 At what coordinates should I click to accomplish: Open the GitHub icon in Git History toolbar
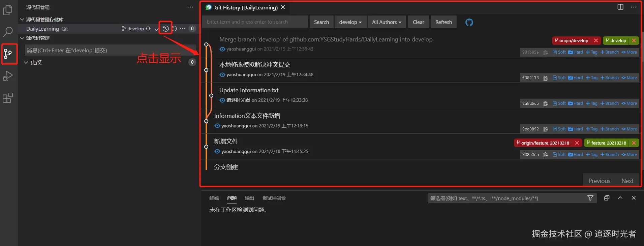(x=469, y=22)
